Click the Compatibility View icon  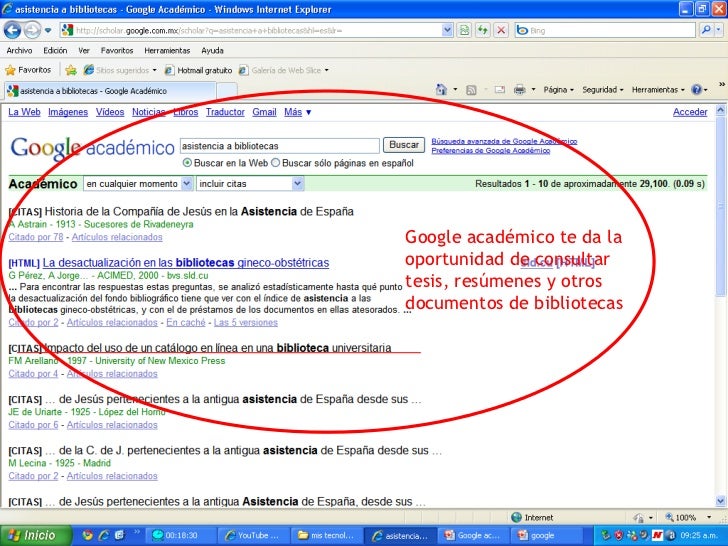(464, 31)
